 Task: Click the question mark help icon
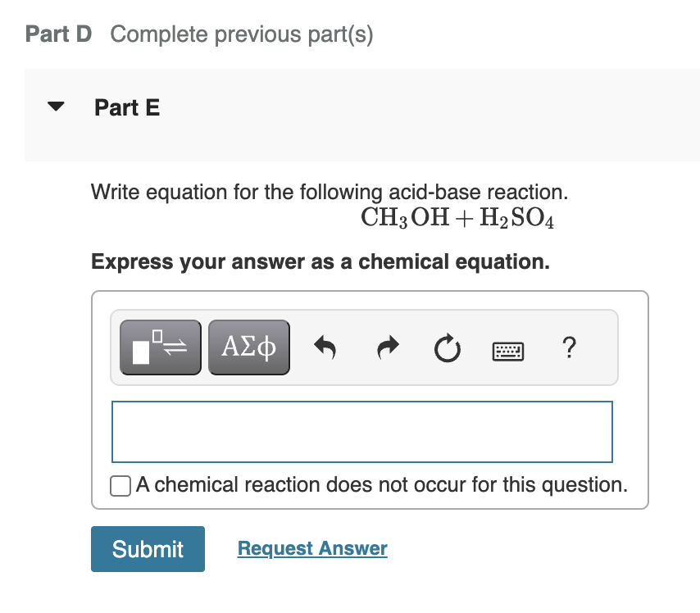569,348
